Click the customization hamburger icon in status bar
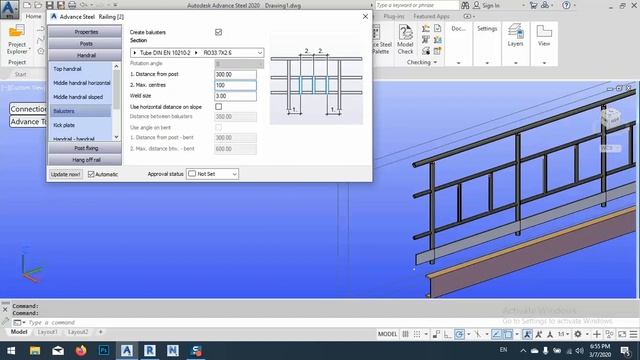The image size is (640, 360). (x=633, y=334)
